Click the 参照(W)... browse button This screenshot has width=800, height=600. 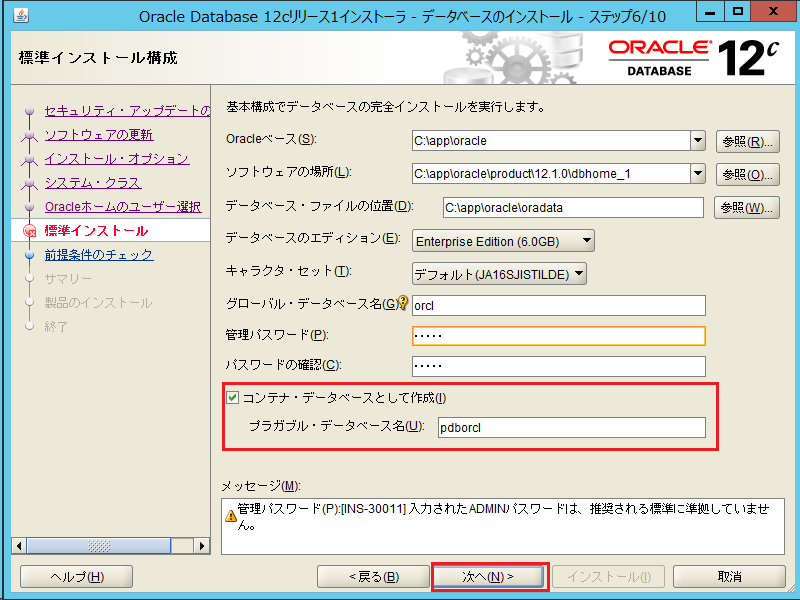pos(746,208)
